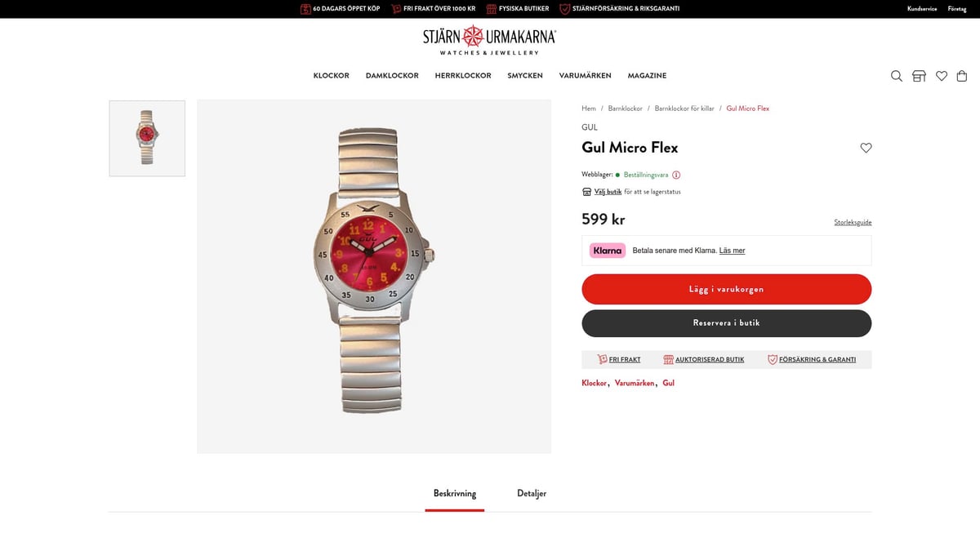980x551 pixels.
Task: Open the search magnifier icon
Action: [896, 76]
